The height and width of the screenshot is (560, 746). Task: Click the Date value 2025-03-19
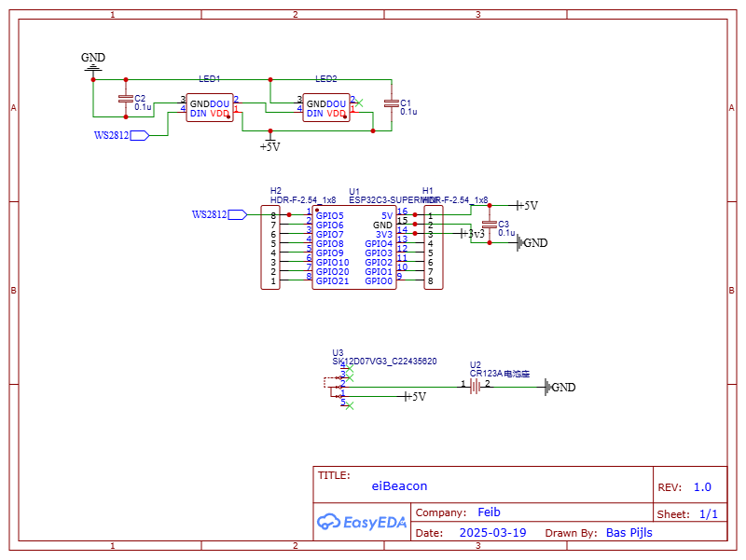pyautogui.click(x=493, y=533)
